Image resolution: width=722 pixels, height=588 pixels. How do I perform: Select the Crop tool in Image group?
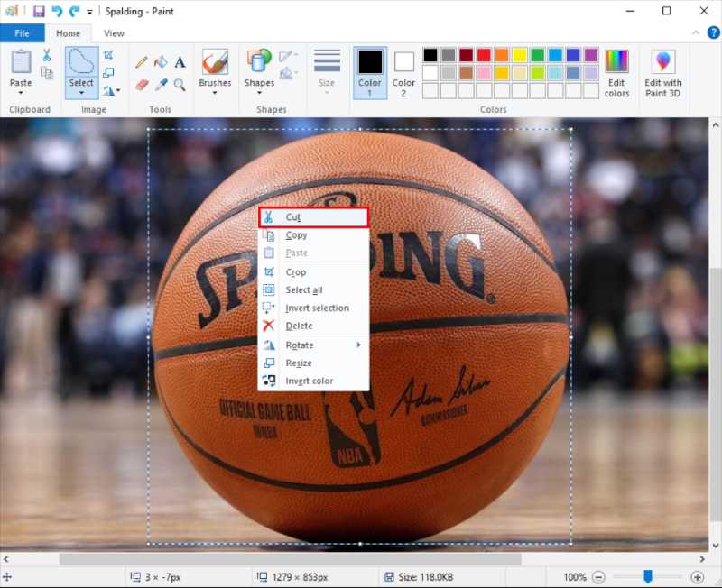coord(108,55)
